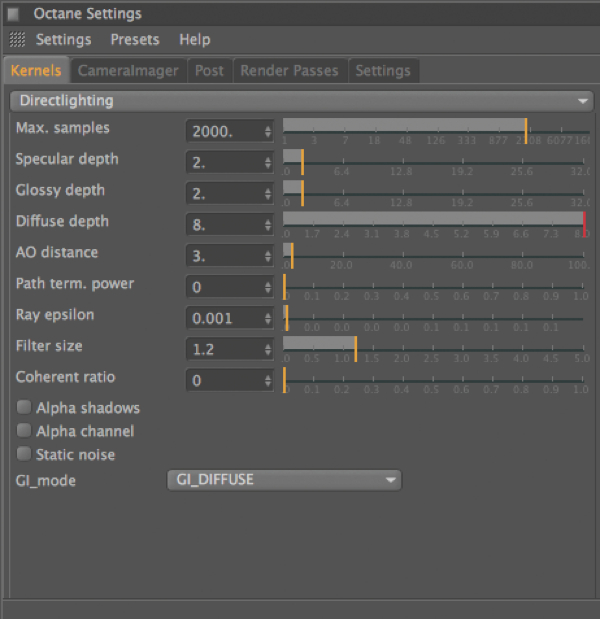The image size is (600, 619).
Task: Switch to the CameraImager tab
Action: (128, 71)
